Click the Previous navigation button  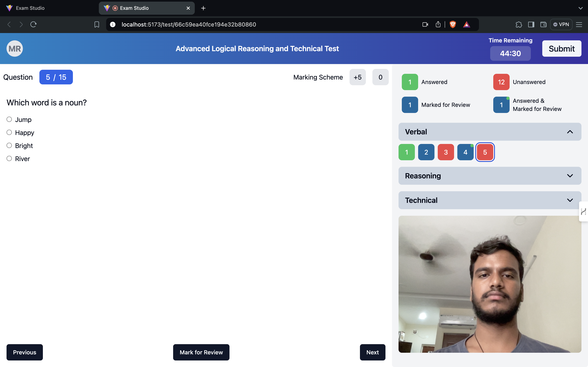24,352
